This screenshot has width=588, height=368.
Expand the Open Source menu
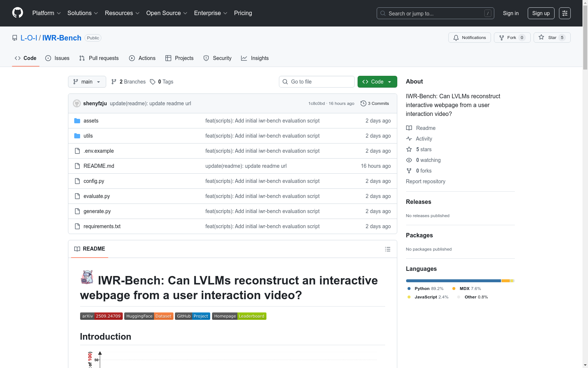click(167, 13)
